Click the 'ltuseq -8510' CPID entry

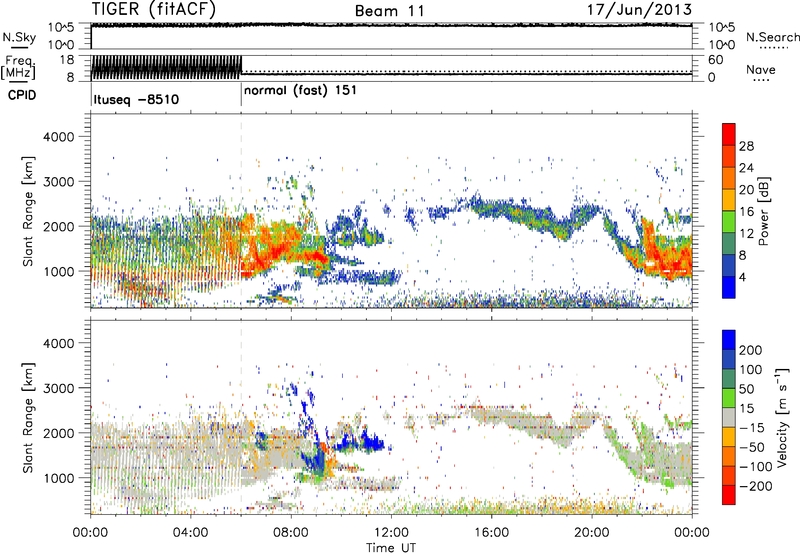[136, 99]
